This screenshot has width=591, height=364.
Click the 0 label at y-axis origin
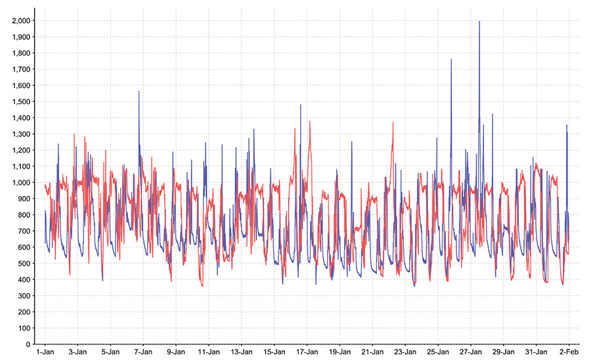click(30, 344)
